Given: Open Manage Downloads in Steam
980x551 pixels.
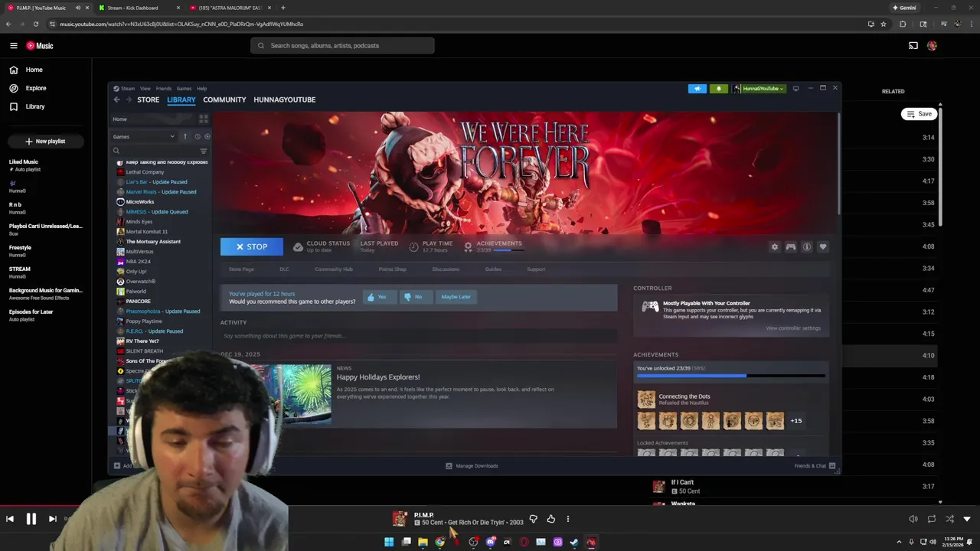Looking at the screenshot, I should click(x=472, y=466).
